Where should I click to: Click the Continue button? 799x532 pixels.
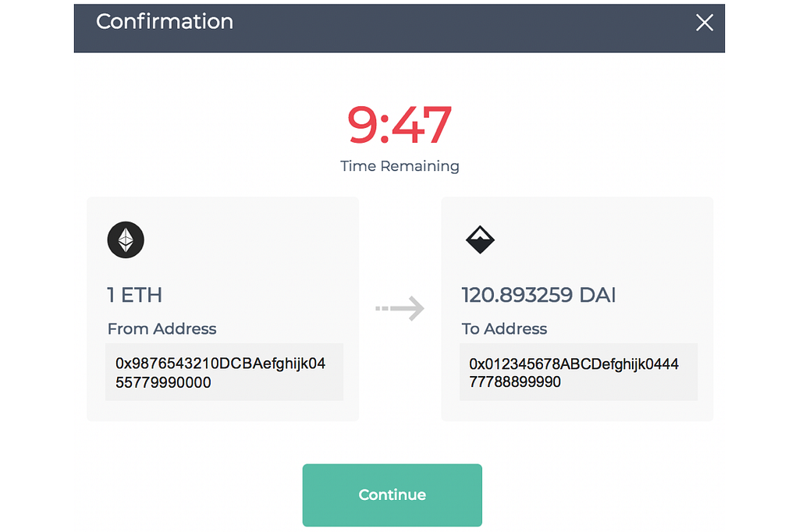[x=392, y=495]
